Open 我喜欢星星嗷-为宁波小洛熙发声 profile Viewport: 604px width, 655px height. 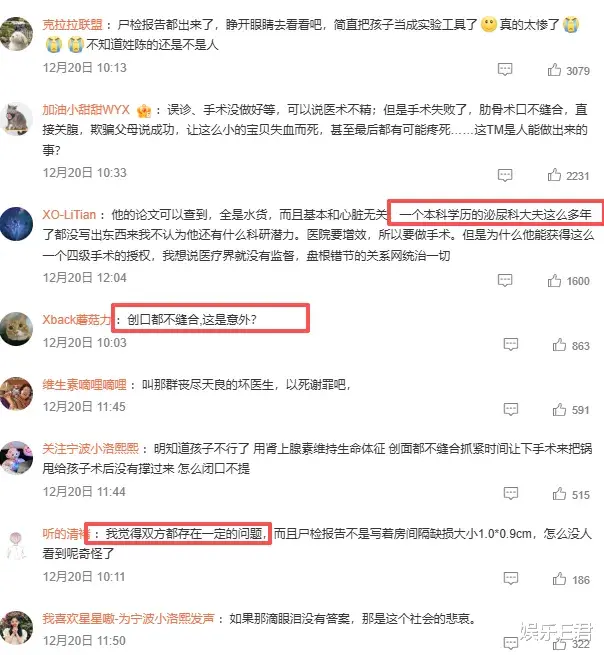click(x=128, y=618)
